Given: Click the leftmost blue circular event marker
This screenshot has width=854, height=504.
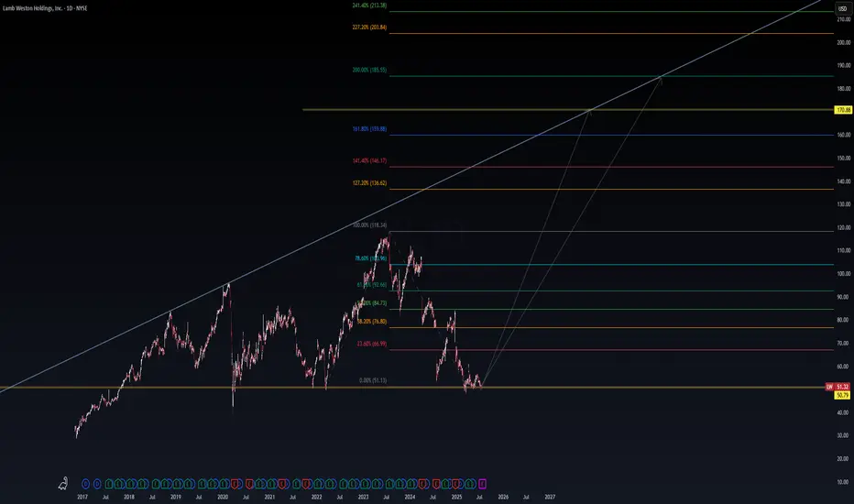Looking at the screenshot, I should (x=85, y=483).
